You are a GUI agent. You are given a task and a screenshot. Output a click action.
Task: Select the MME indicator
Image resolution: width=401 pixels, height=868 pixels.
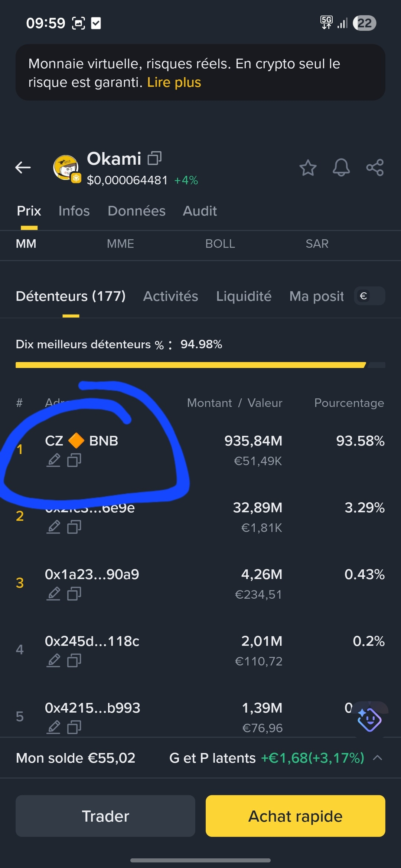coord(120,244)
